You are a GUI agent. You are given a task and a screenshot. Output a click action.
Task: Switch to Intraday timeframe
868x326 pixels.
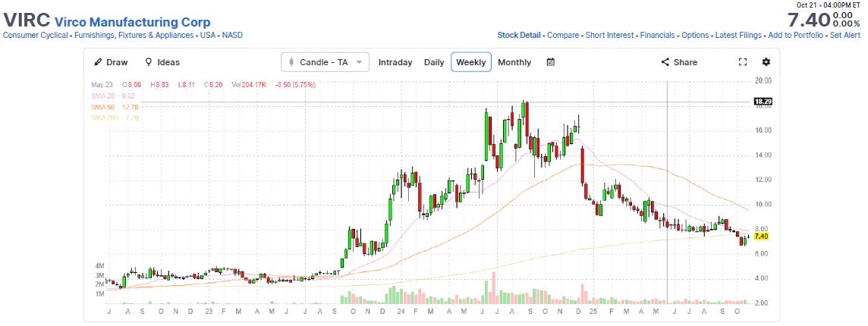(395, 62)
